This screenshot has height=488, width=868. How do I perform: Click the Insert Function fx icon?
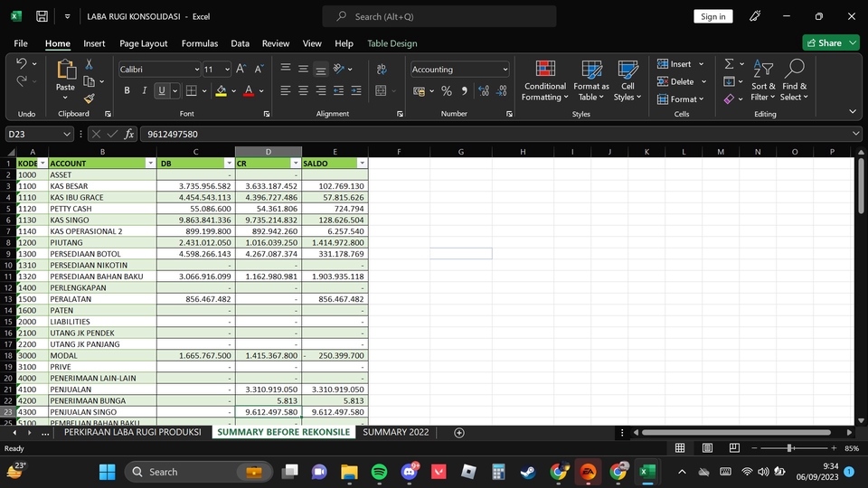[x=129, y=134]
